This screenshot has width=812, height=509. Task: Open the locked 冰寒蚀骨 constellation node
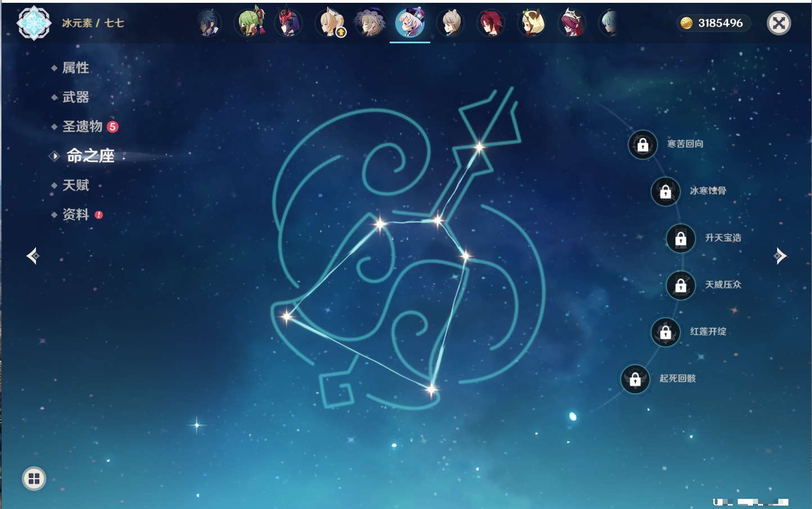coord(666,191)
